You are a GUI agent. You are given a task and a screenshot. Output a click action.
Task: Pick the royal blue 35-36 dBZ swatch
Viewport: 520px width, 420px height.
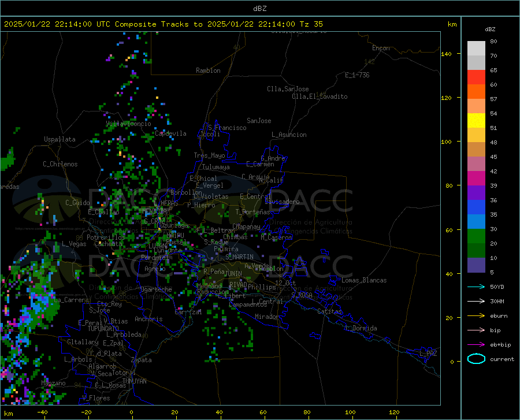476,207
